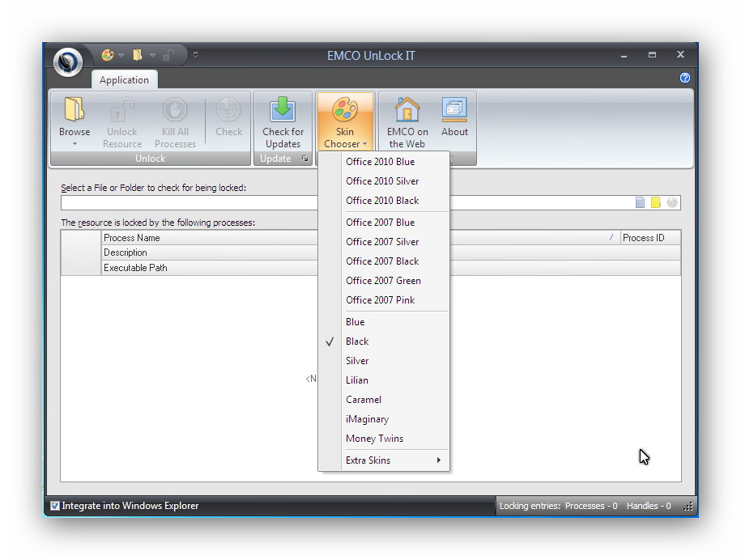This screenshot has width=741, height=560.
Task: Click the Kill All Processes stop-hand icon
Action: pyautogui.click(x=175, y=109)
